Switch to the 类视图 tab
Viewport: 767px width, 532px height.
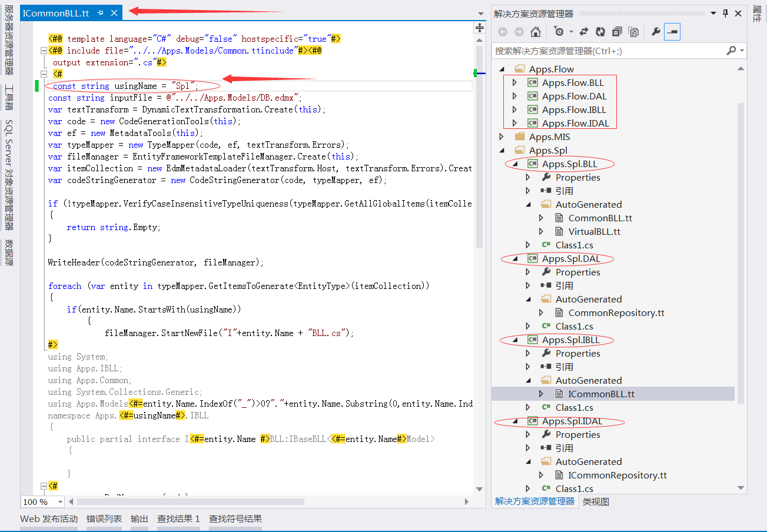595,502
